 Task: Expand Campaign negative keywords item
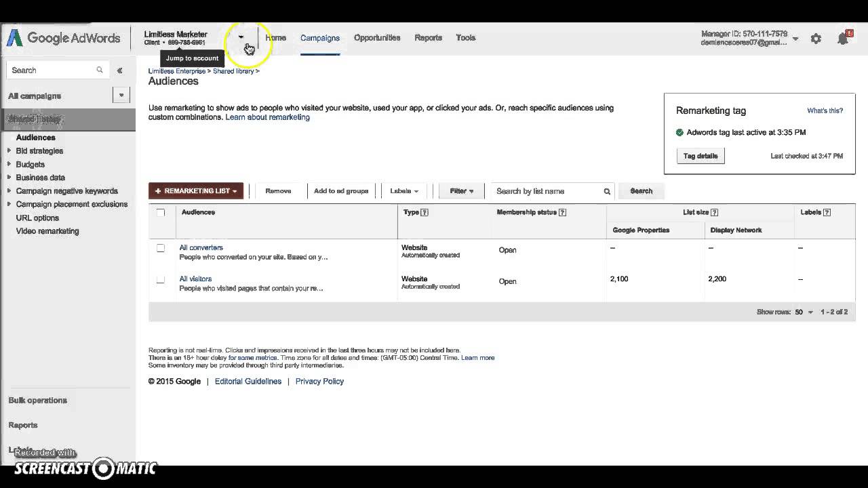(9, 191)
